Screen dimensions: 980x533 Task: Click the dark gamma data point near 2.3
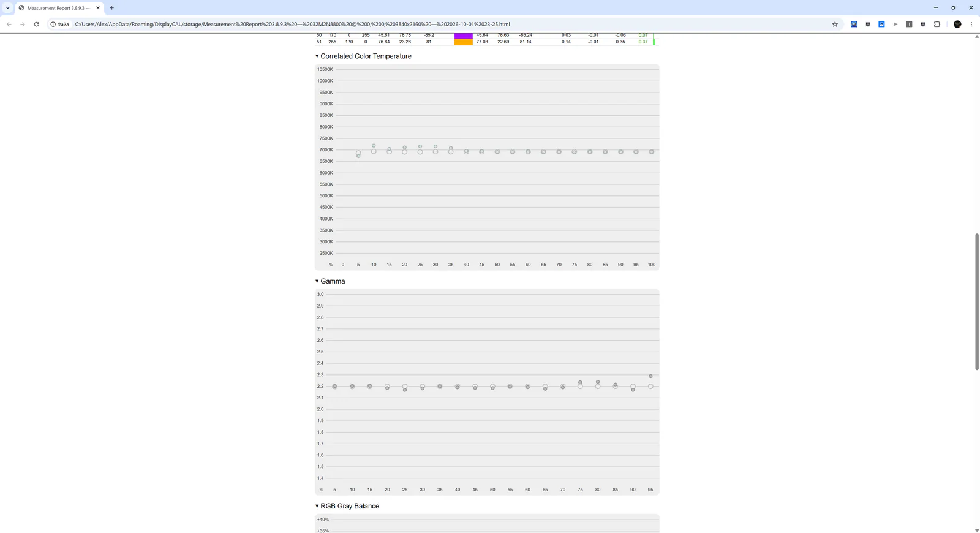tap(650, 376)
